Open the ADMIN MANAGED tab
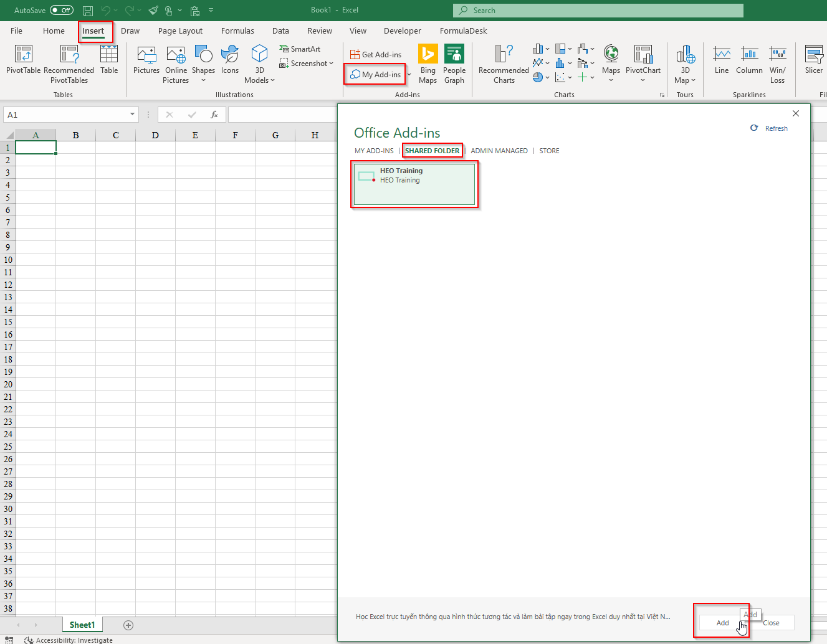Image resolution: width=827 pixels, height=644 pixels. (x=499, y=151)
